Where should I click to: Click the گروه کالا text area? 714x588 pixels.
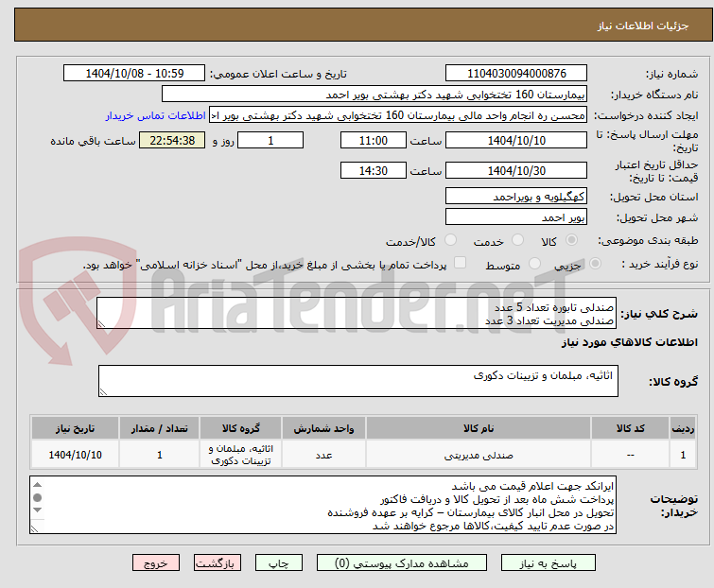point(358,381)
